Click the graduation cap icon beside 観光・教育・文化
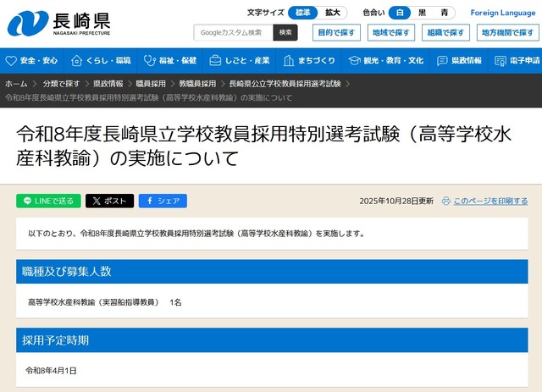 click(x=354, y=61)
